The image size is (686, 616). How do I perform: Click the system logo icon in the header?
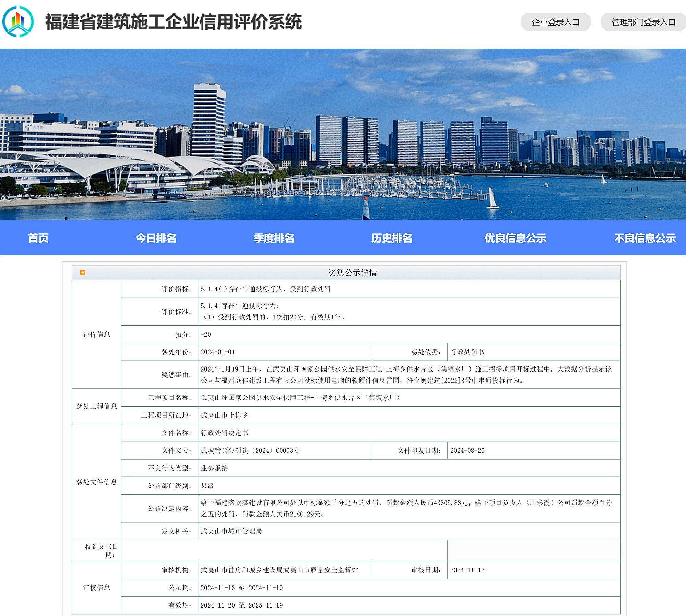18,22
